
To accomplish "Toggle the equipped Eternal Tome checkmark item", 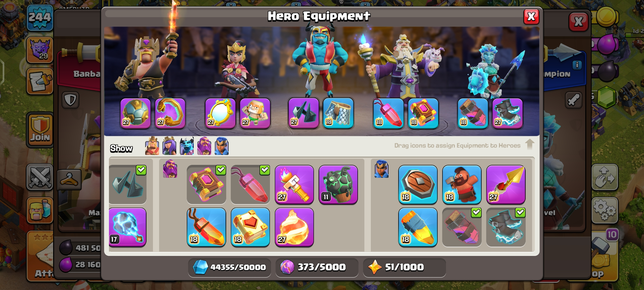I will pyautogui.click(x=206, y=185).
